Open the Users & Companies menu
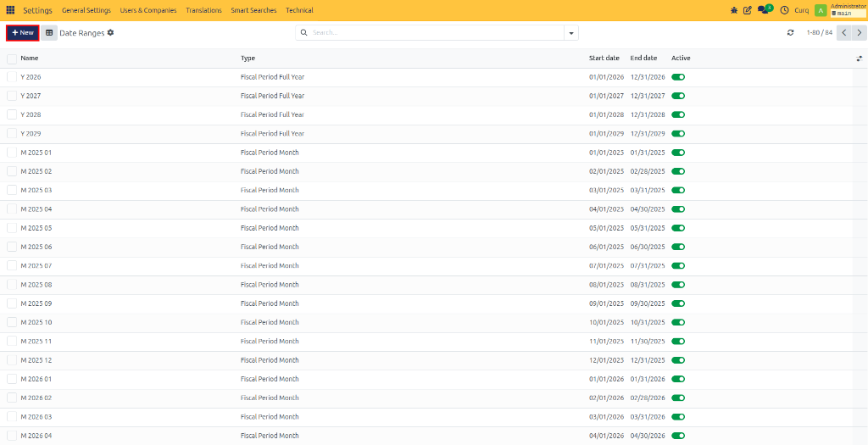 148,10
